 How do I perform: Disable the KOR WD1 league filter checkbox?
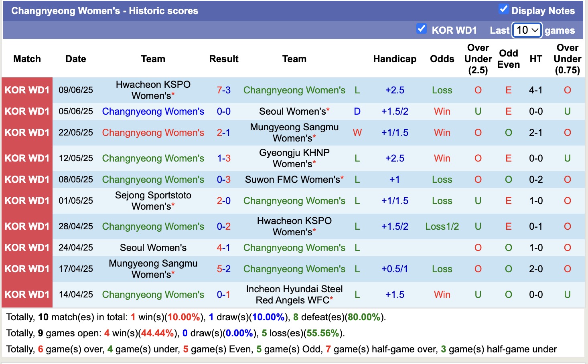422,28
